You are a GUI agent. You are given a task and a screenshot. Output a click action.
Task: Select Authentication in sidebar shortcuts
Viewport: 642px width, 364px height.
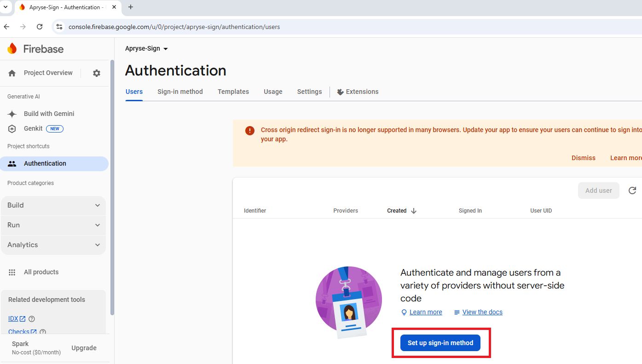54,163
